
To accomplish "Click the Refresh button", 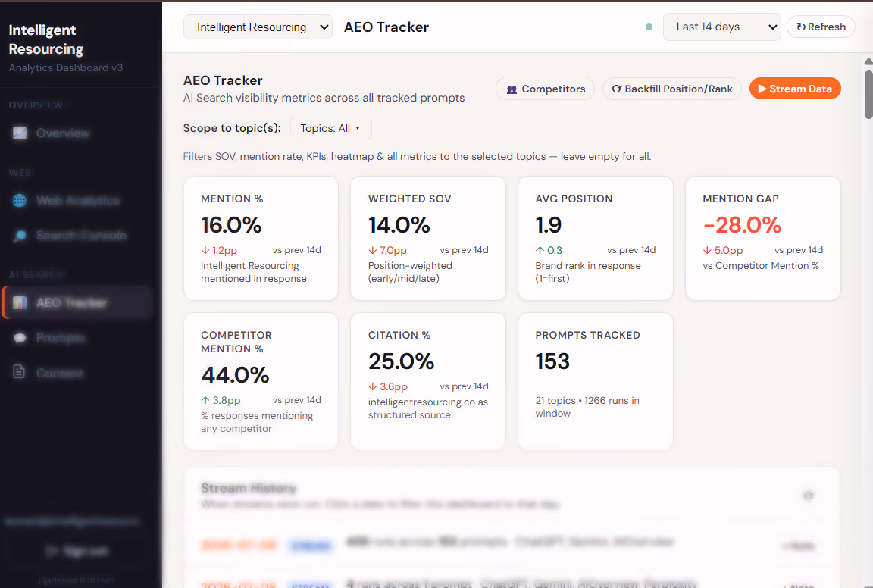I will [x=821, y=27].
